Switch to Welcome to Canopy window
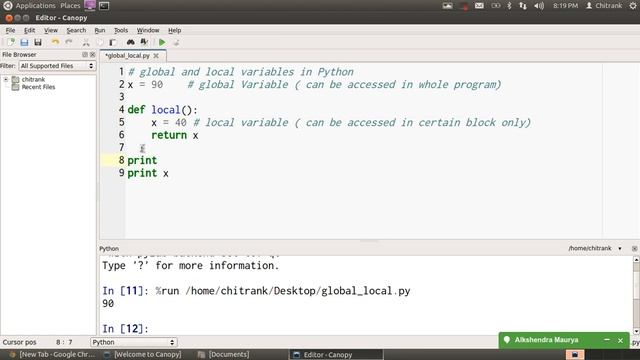 [x=142, y=354]
